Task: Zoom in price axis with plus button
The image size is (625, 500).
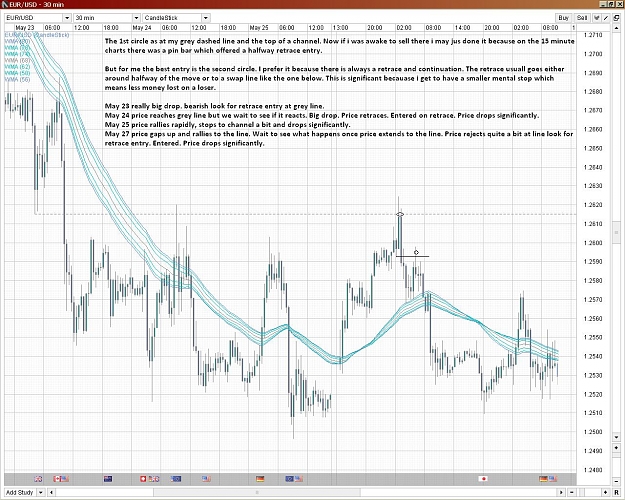Action: 616,448
